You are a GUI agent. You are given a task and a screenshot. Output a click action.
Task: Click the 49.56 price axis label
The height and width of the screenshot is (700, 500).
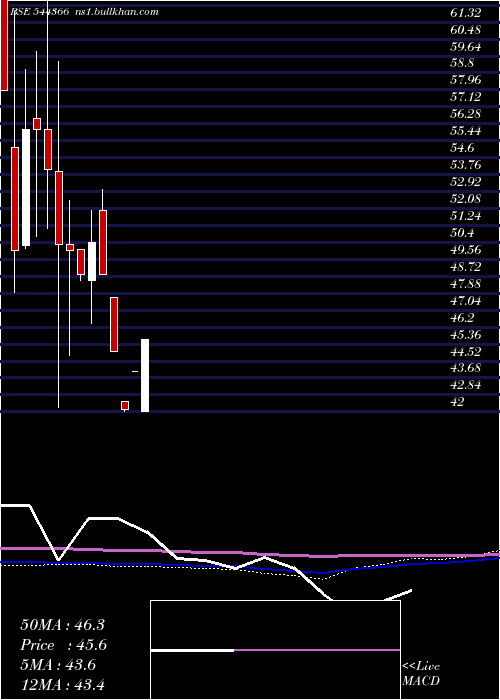tap(466, 250)
